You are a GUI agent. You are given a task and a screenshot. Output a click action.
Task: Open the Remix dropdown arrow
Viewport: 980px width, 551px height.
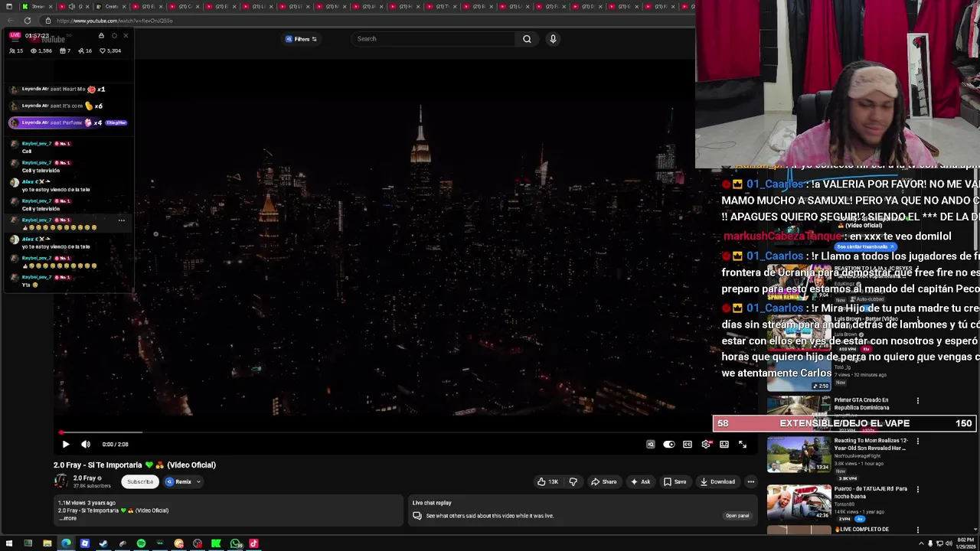[x=198, y=481]
